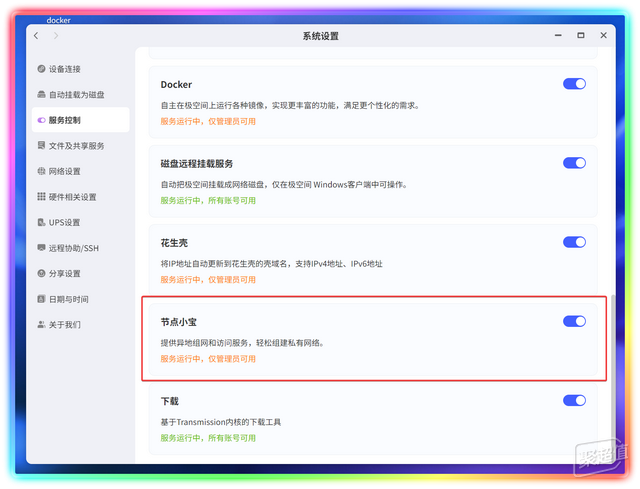640x489 pixels.
Task: Close the 系统设置 window
Action: click(x=603, y=36)
